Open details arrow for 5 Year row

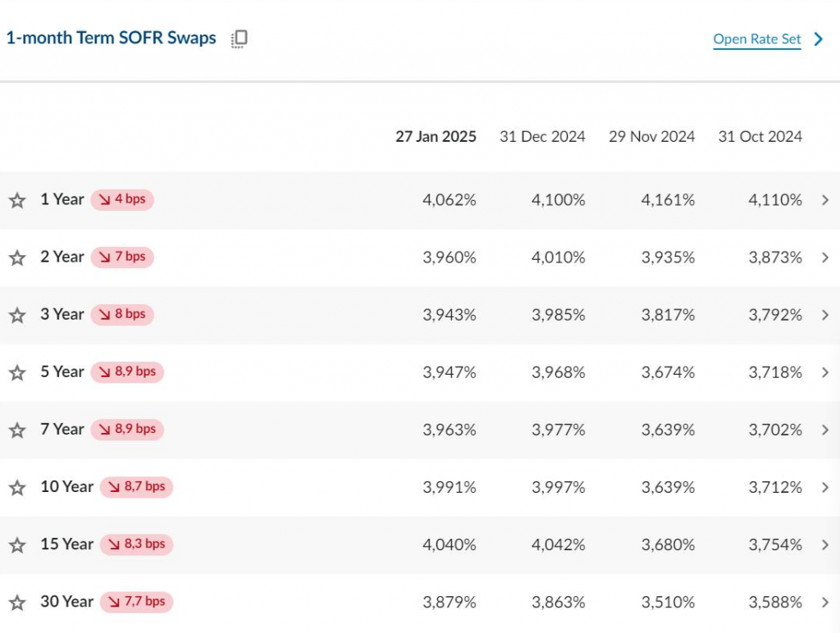(x=824, y=372)
